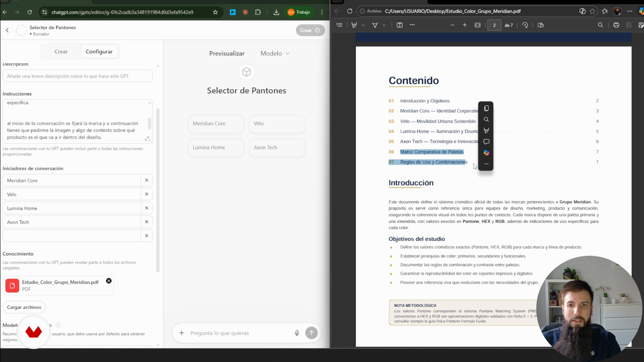Search within the PDF
The width and height of the screenshot is (644, 362).
pos(601,25)
